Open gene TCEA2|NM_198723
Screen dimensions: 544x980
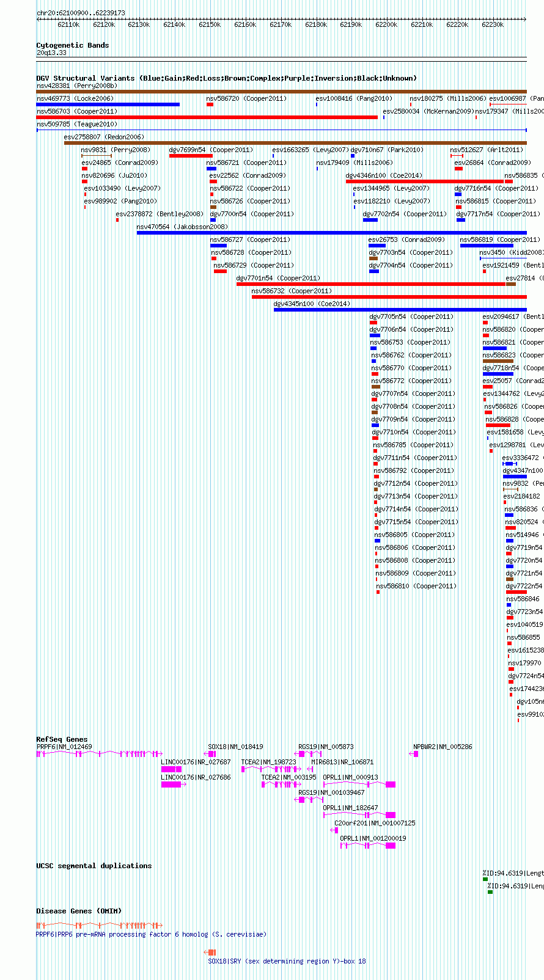[269, 762]
